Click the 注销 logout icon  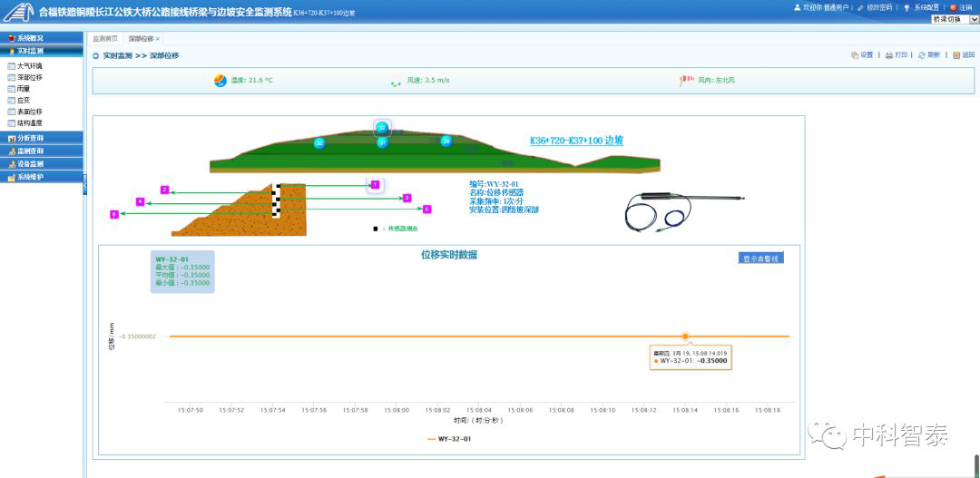click(x=953, y=7)
